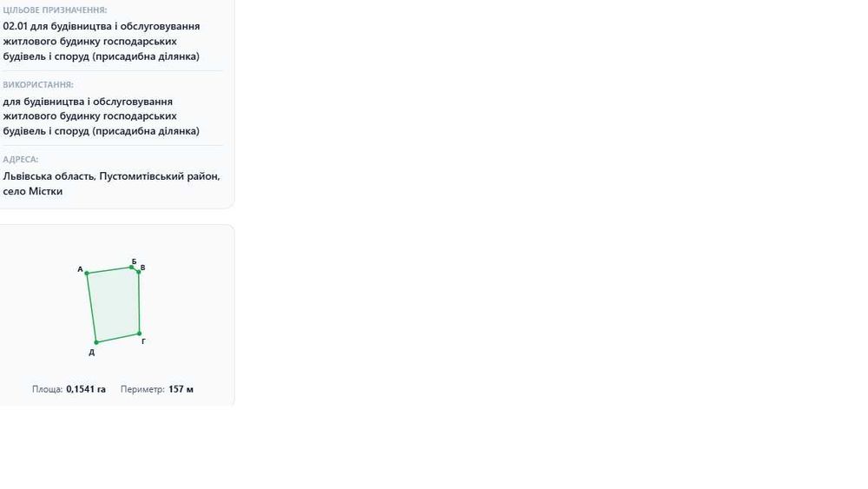Viewport: 868px width, 489px height.
Task: Click the address text Львівська область, село Містки
Action: coord(111,183)
